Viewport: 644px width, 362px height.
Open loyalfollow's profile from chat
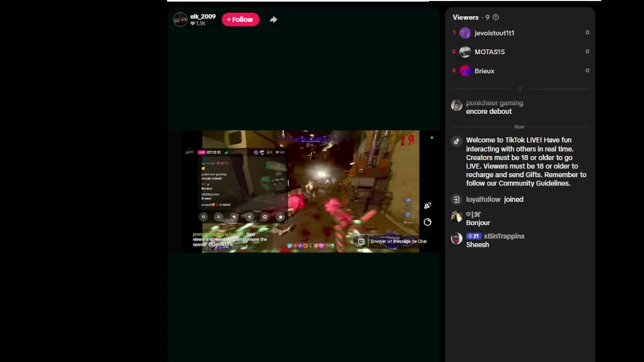click(x=483, y=200)
